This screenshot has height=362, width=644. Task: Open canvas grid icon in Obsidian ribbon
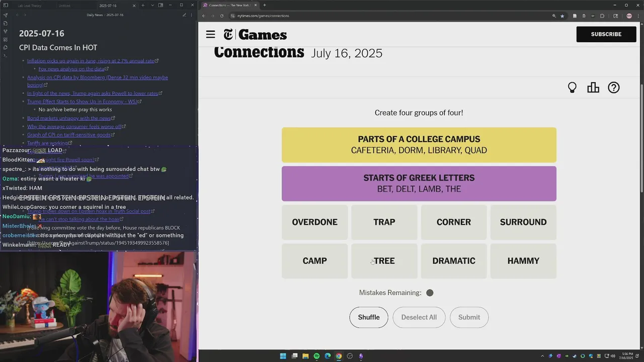pos(6,39)
